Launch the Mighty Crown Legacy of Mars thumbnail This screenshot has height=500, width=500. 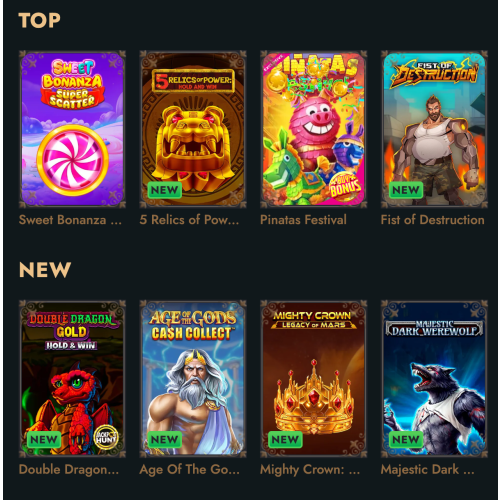tap(314, 379)
